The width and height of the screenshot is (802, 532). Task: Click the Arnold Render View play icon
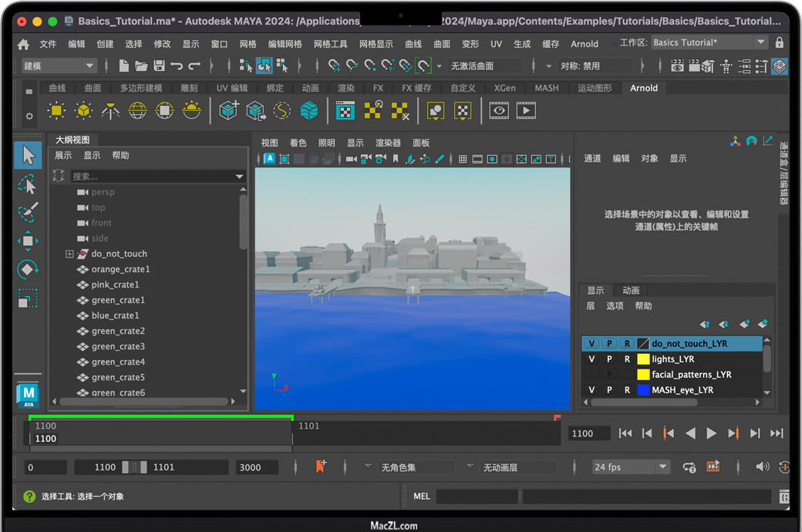click(x=526, y=111)
